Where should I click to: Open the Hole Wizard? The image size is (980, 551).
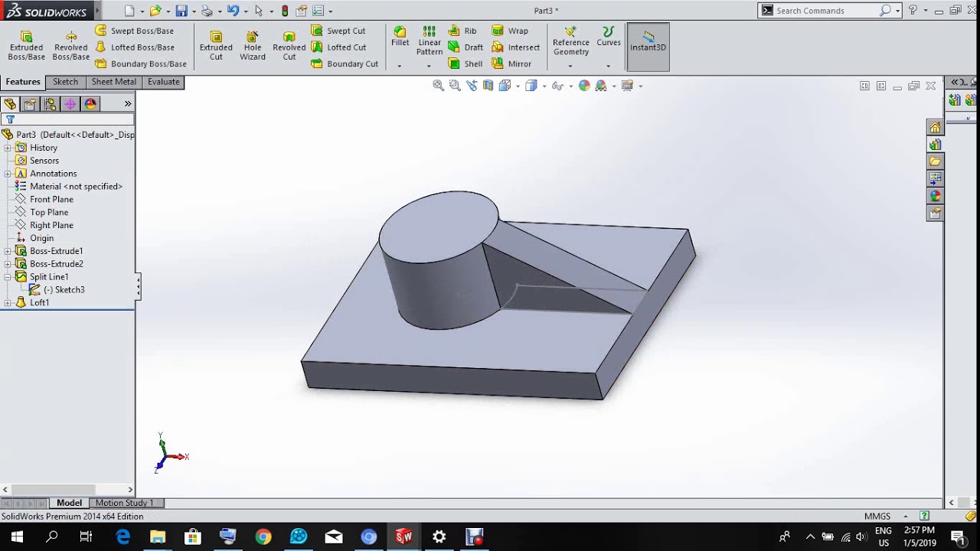253,46
